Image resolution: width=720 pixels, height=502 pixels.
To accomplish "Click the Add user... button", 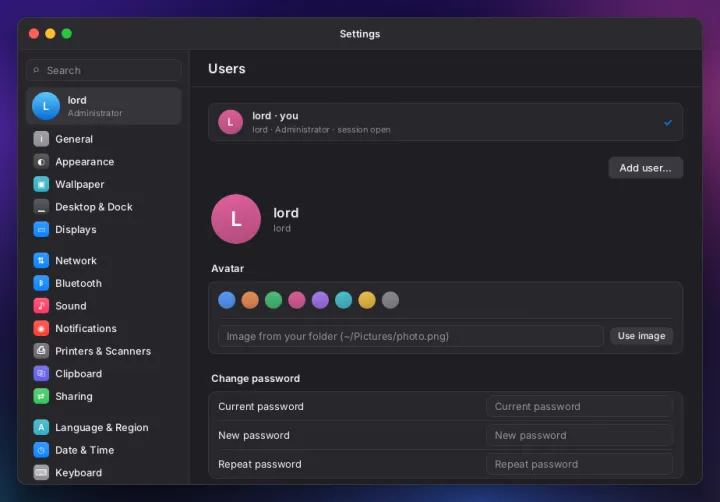I will [645, 168].
